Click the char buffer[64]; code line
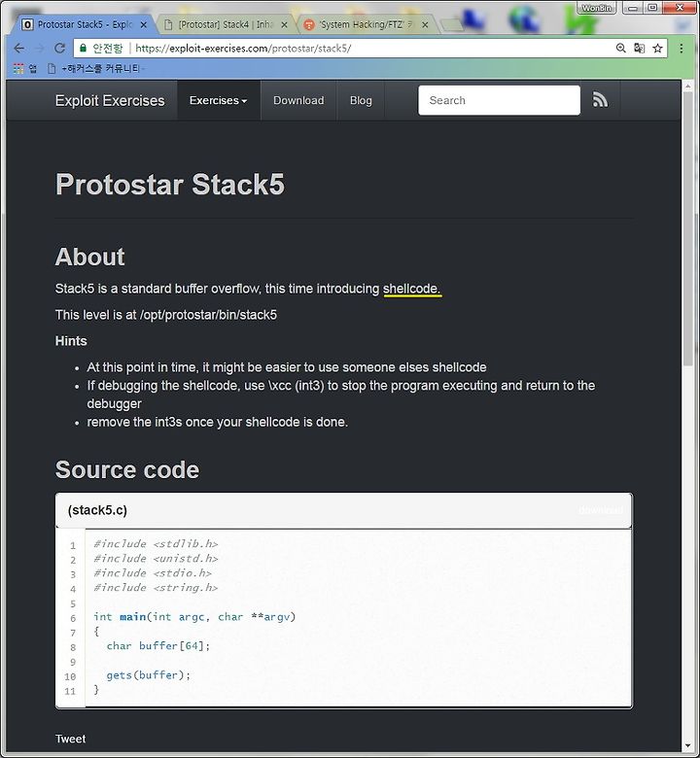 (x=158, y=646)
